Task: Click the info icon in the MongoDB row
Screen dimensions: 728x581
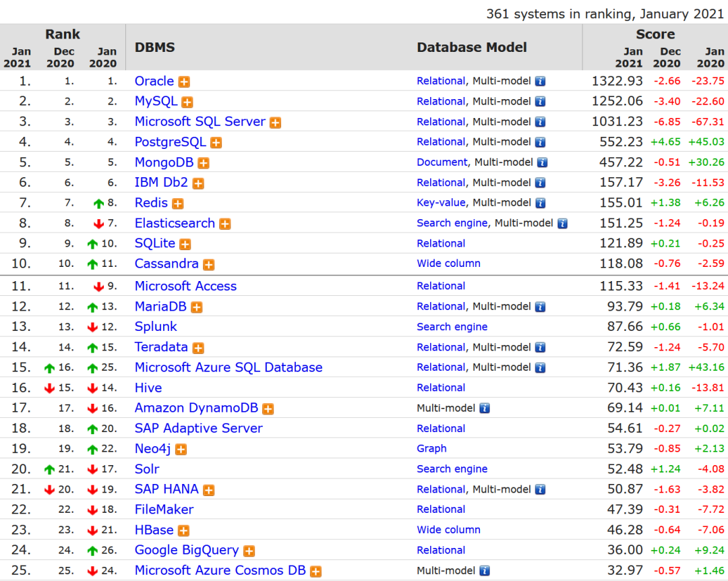Action: pos(542,162)
